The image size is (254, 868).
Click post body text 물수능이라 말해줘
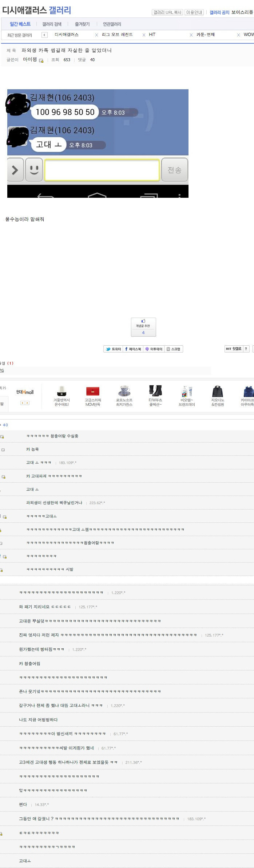pos(25,219)
